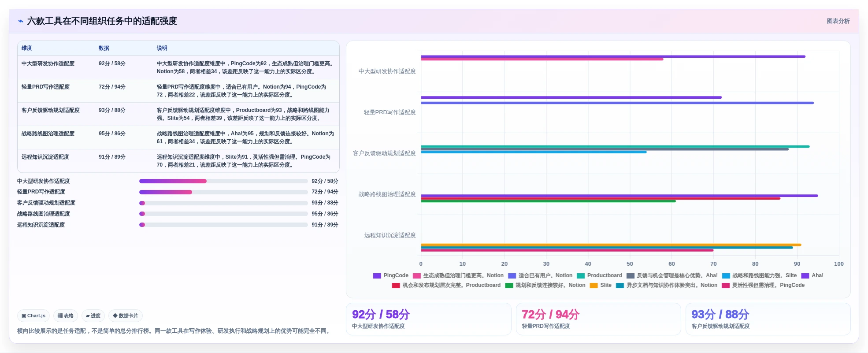
Task: Click chart axis label 远程知识沉淀适配度
Action: point(389,235)
